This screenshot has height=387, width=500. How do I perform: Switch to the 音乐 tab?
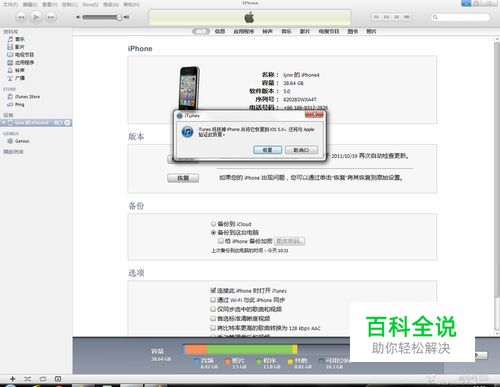[x=286, y=31]
